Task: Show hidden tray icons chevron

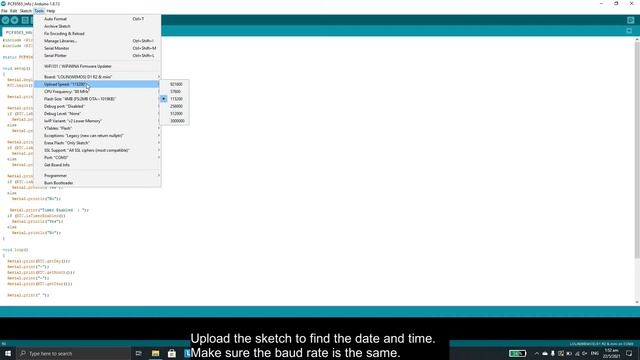Action: (x=537, y=353)
